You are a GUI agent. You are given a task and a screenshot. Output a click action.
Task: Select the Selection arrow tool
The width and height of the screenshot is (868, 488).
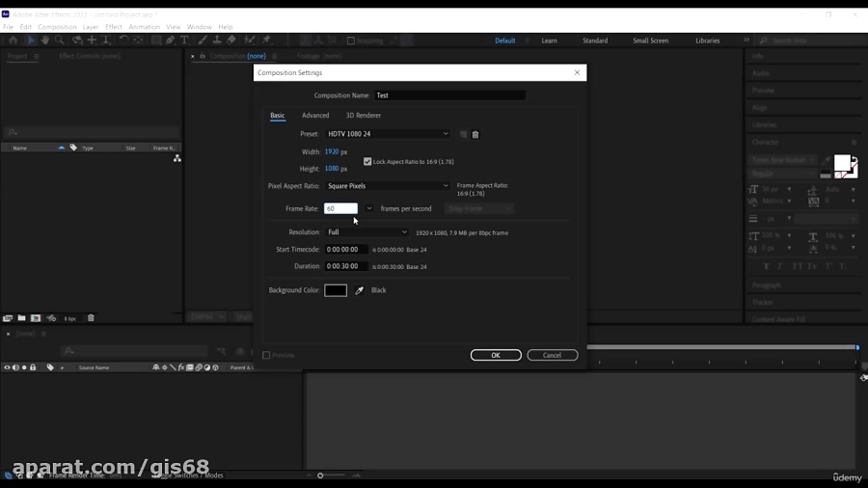click(x=31, y=40)
